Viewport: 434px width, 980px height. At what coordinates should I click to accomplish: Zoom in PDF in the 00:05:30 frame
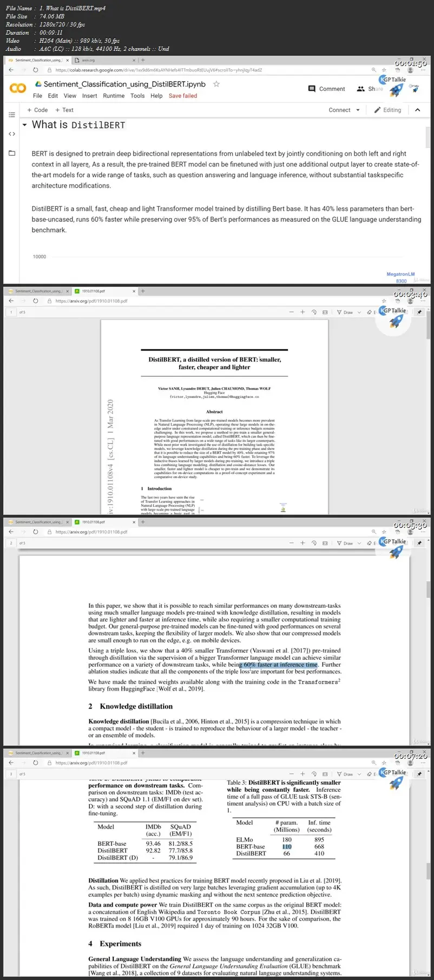pos(303,543)
